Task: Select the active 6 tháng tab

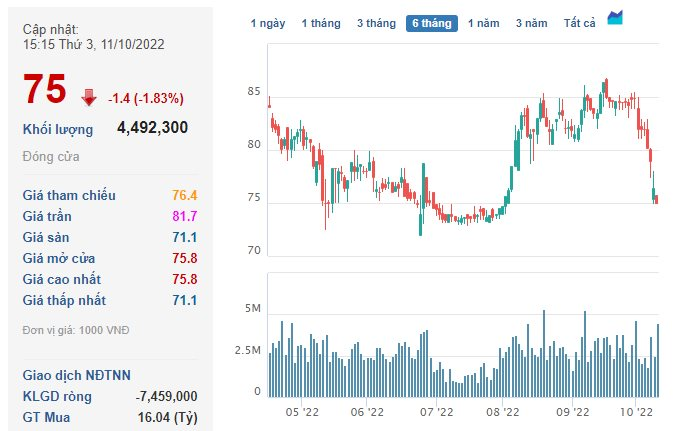Action: pos(431,23)
